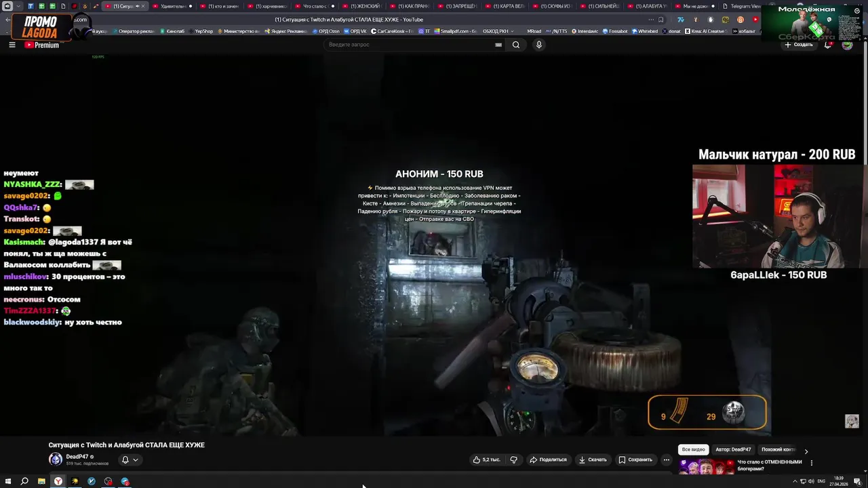Screen dimensions: 868x488
Task: Switch to tab '(1) кто и зачем'
Action: point(220,6)
